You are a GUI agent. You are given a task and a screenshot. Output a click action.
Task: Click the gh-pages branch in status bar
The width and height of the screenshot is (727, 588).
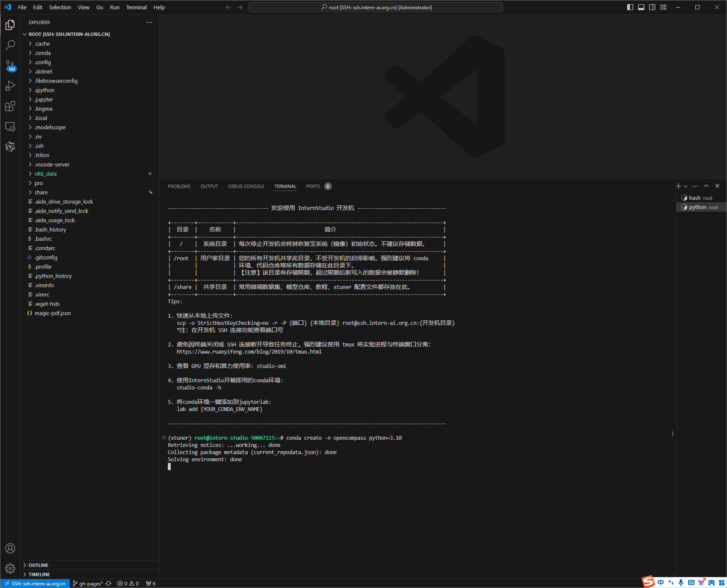[90, 583]
